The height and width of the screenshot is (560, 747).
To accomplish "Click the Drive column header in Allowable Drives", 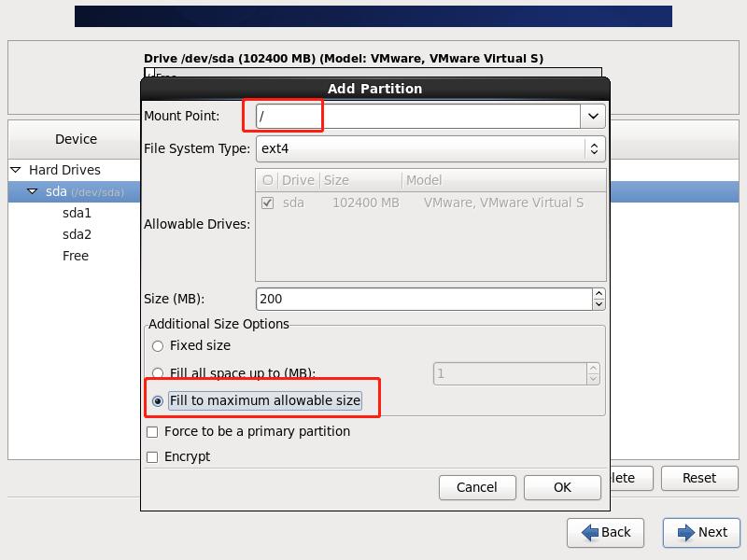I will point(298,180).
